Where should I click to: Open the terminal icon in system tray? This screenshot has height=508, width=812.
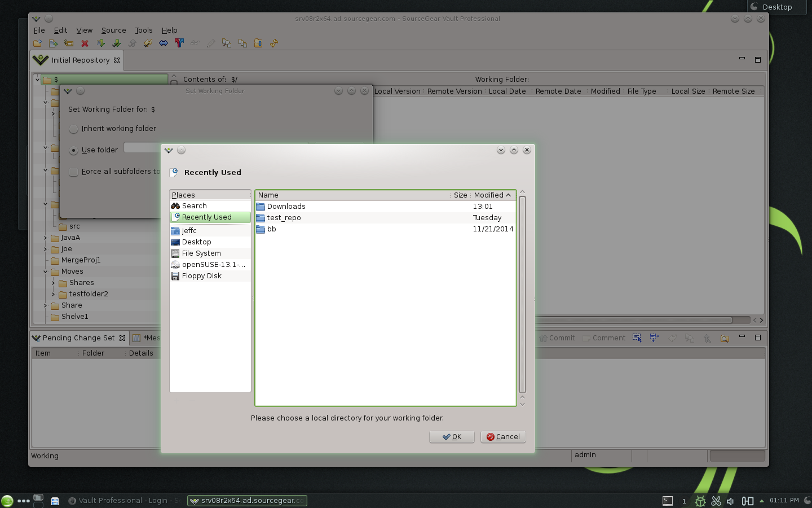tap(668, 501)
